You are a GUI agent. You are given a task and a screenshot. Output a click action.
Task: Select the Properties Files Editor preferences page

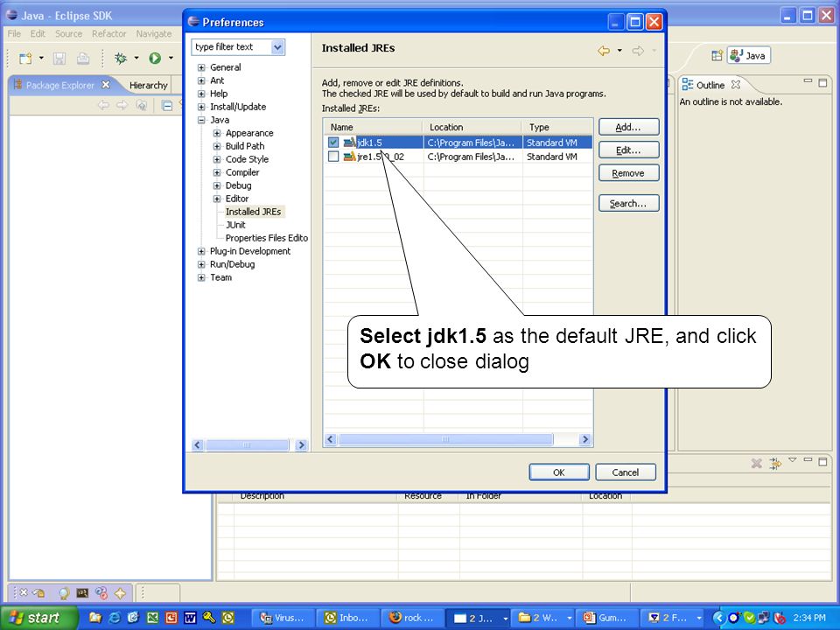(x=267, y=238)
